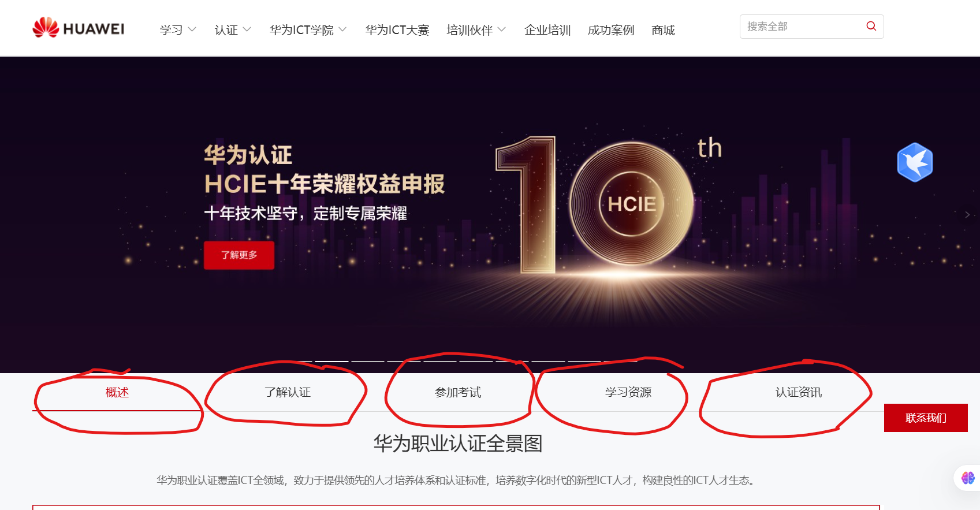Click the Huawei logo in header
Image resolution: width=980 pixels, height=510 pixels.
(78, 28)
